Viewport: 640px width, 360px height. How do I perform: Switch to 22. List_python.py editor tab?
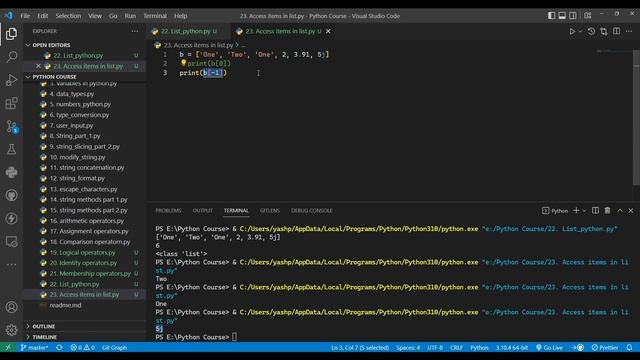189,31
